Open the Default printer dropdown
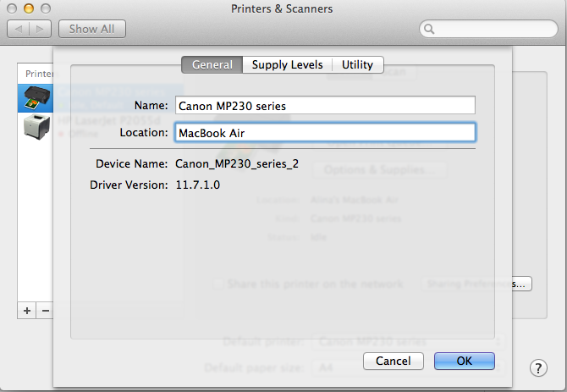Image resolution: width=567 pixels, height=392 pixels. click(x=408, y=341)
